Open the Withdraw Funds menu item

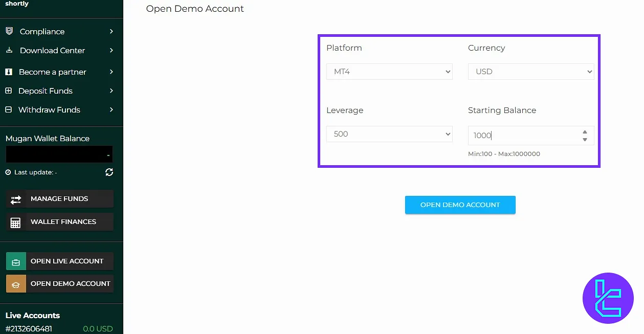pos(49,110)
